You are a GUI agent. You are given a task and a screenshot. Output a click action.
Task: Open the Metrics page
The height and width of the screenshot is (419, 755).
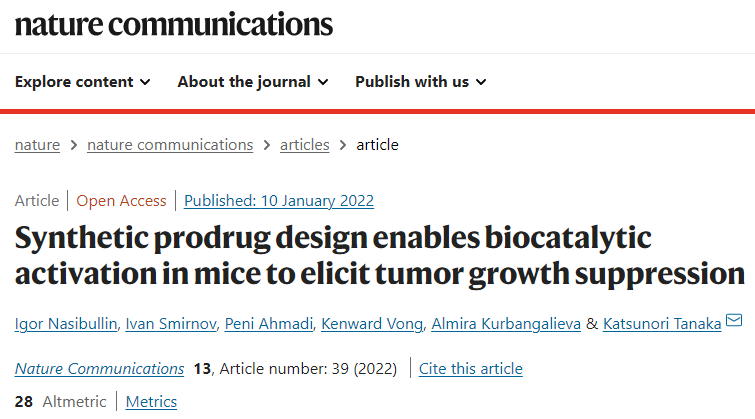151,402
